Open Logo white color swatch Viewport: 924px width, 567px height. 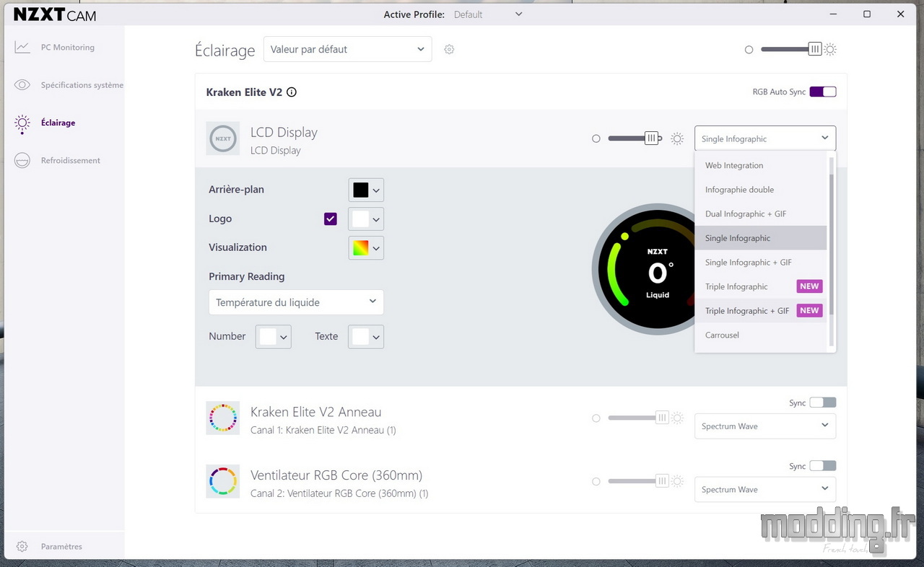366,219
